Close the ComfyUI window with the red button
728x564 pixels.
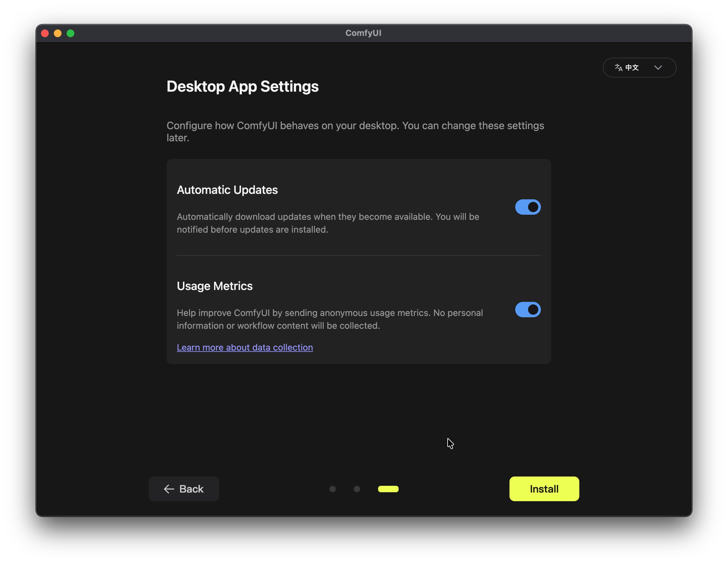[x=45, y=33]
